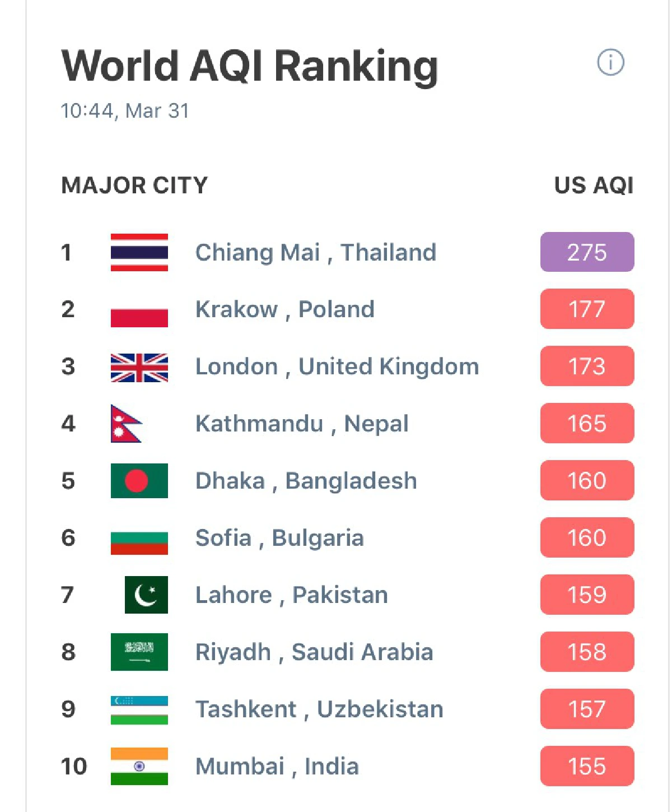Select London, United Kingdom entry
This screenshot has height=812, width=672.
pyautogui.click(x=337, y=366)
